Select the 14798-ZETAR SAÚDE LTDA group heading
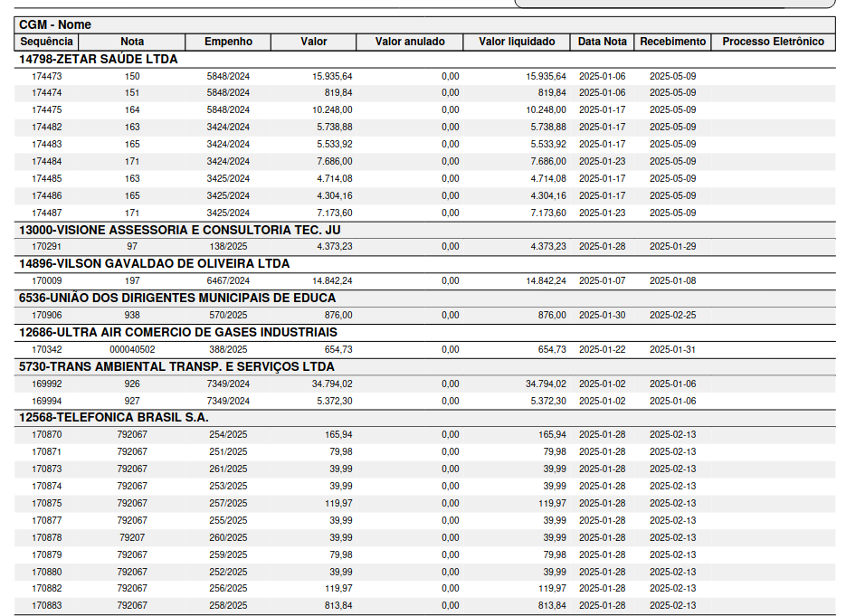 pyautogui.click(x=99, y=59)
